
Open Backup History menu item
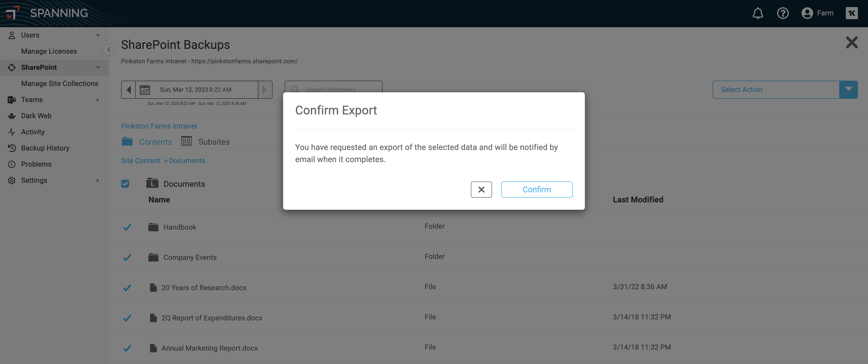[x=45, y=148]
